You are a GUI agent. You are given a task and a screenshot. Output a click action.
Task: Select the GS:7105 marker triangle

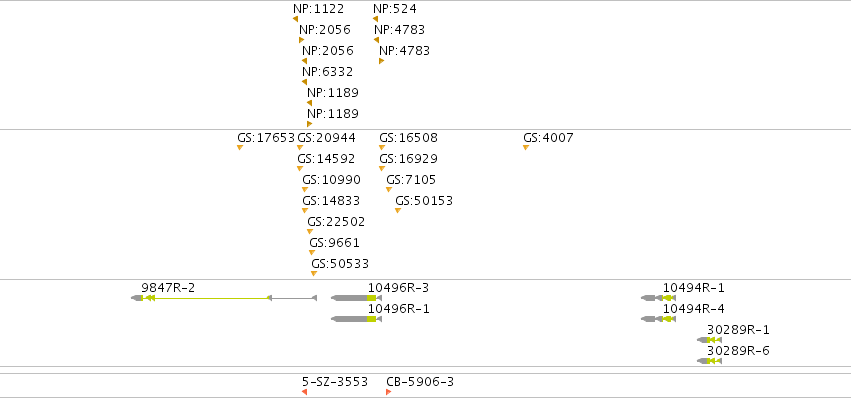point(389,189)
